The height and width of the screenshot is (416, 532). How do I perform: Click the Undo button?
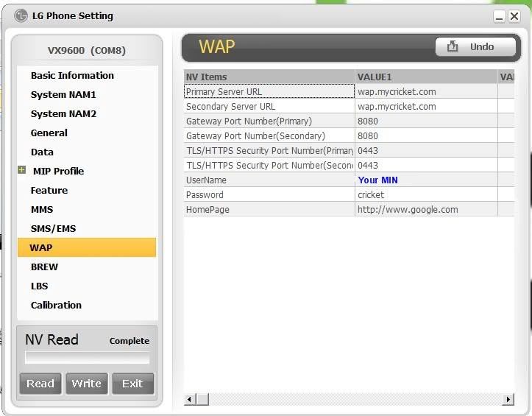coord(475,46)
